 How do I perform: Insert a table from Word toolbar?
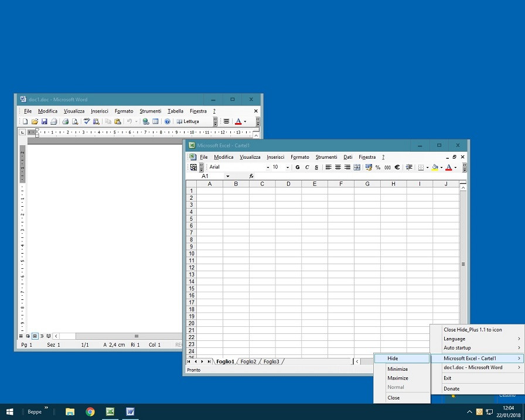pos(155,121)
